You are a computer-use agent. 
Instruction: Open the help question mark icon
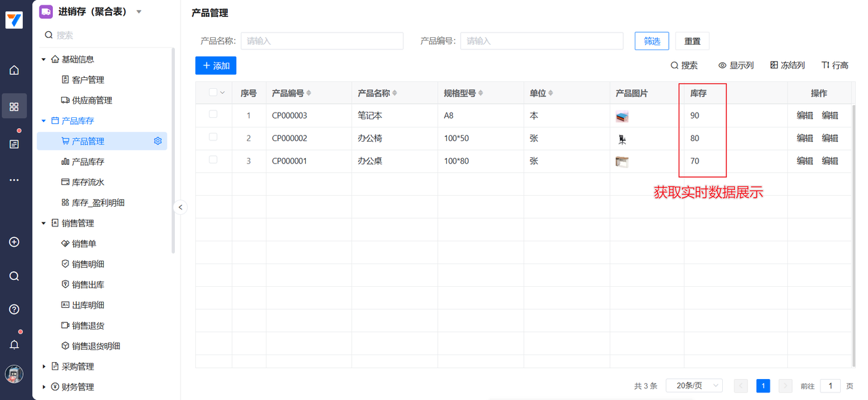point(14,309)
